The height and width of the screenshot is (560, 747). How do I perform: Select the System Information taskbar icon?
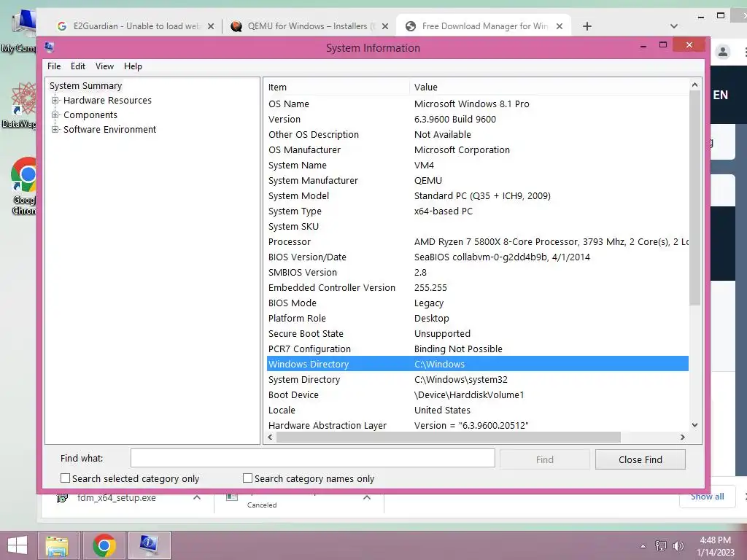point(149,545)
